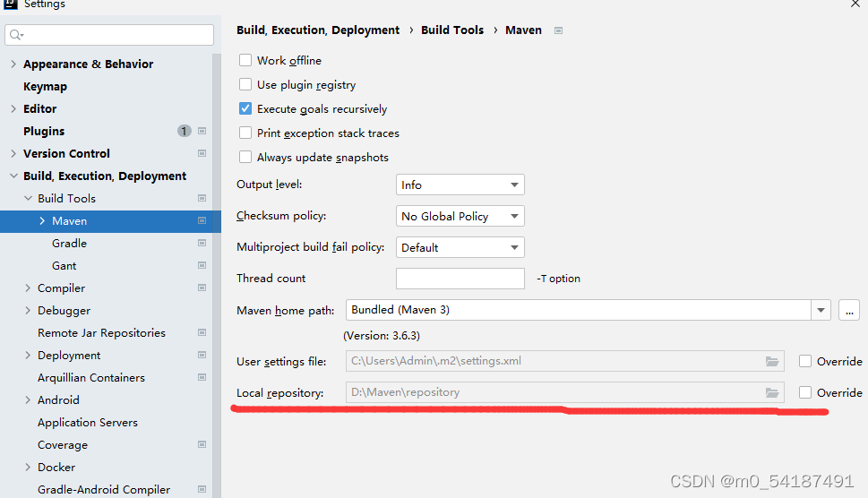Browse folder icon in Local repository field
The width and height of the screenshot is (868, 498).
(772, 393)
